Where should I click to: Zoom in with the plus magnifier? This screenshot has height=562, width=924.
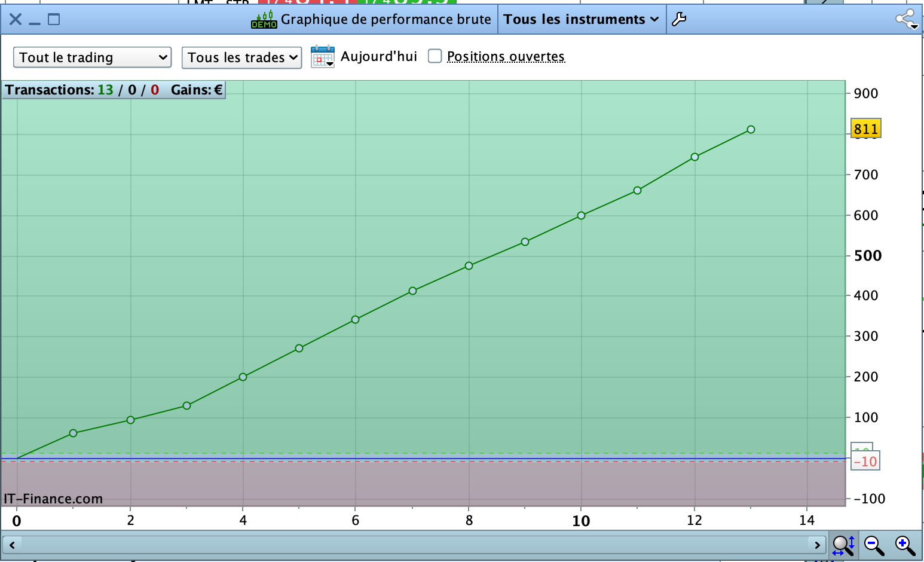(x=905, y=545)
